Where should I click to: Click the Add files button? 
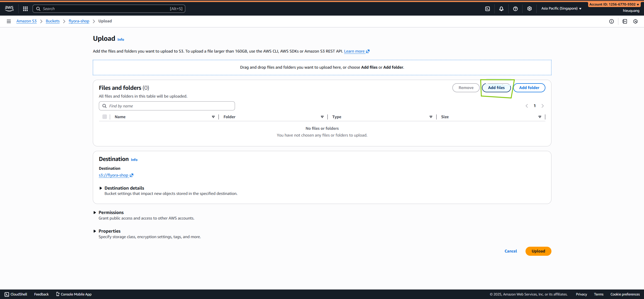tap(496, 88)
